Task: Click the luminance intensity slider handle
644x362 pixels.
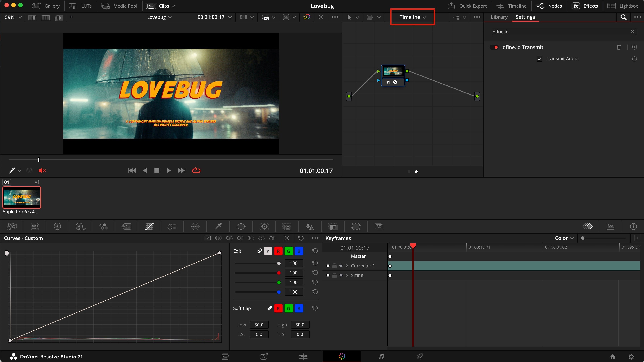Action: pyautogui.click(x=279, y=263)
